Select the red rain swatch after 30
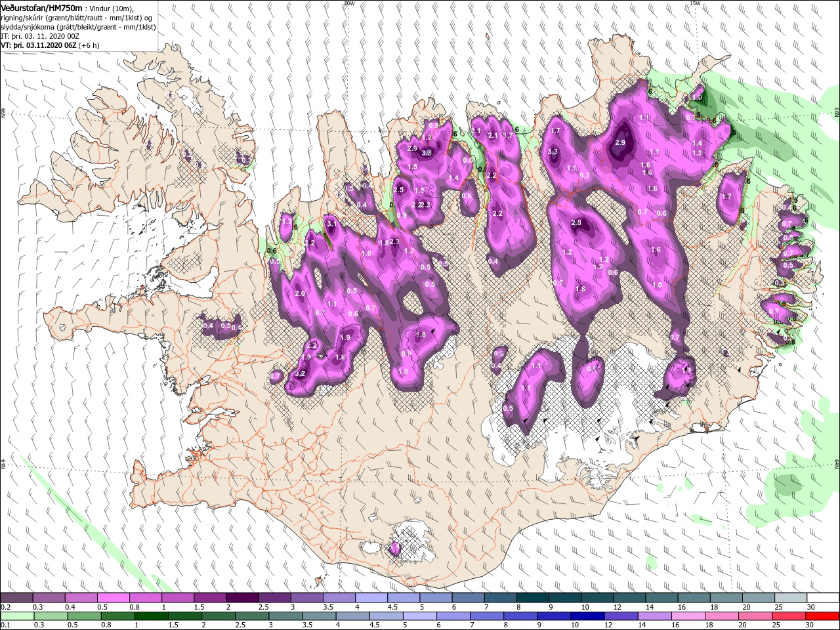The image size is (840, 630). pos(823,616)
